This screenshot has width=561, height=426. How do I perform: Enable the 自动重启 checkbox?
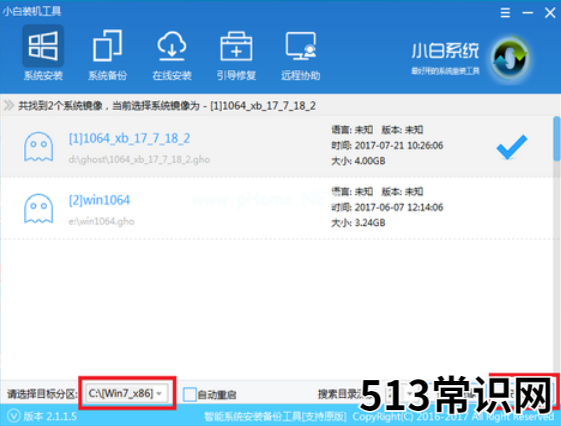pos(189,395)
